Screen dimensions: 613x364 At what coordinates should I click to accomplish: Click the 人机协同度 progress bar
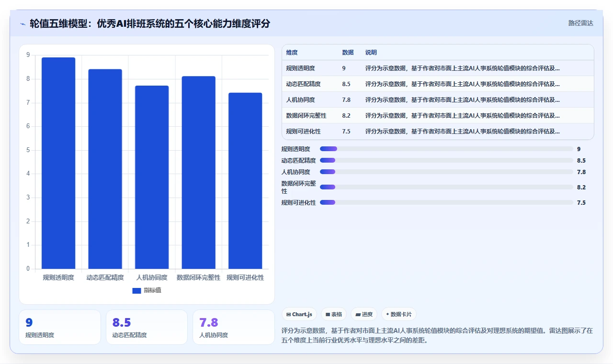pyautogui.click(x=446, y=172)
